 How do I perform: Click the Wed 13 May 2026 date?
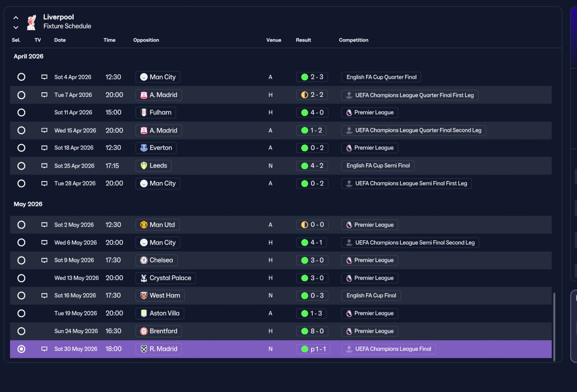[x=77, y=278]
